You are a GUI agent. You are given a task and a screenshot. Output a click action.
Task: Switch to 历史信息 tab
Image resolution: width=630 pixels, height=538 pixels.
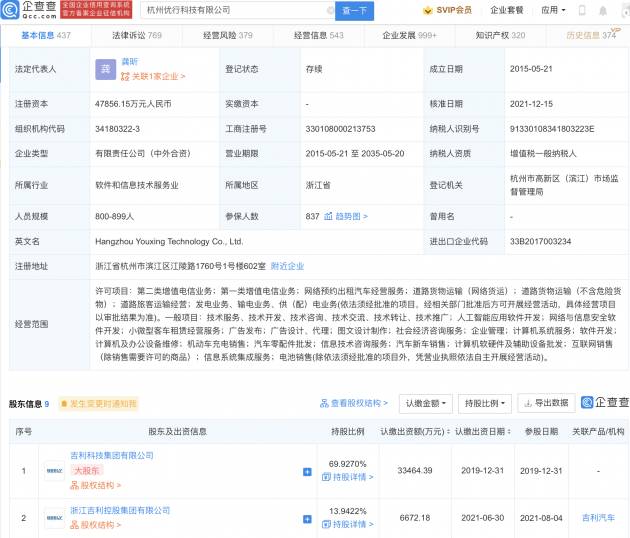[x=588, y=35]
